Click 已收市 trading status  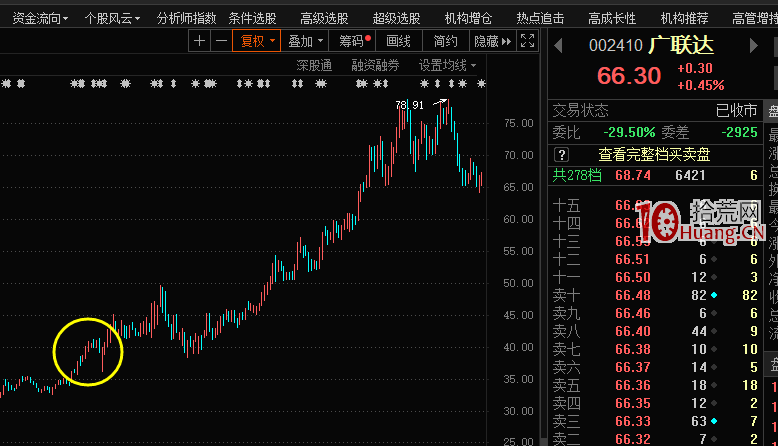[x=736, y=110]
